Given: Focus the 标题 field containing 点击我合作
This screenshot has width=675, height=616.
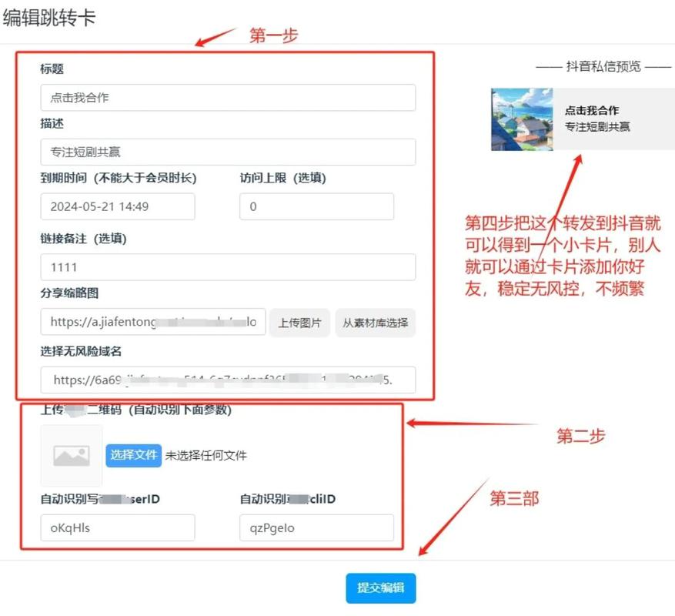Looking at the screenshot, I should pos(228,98).
